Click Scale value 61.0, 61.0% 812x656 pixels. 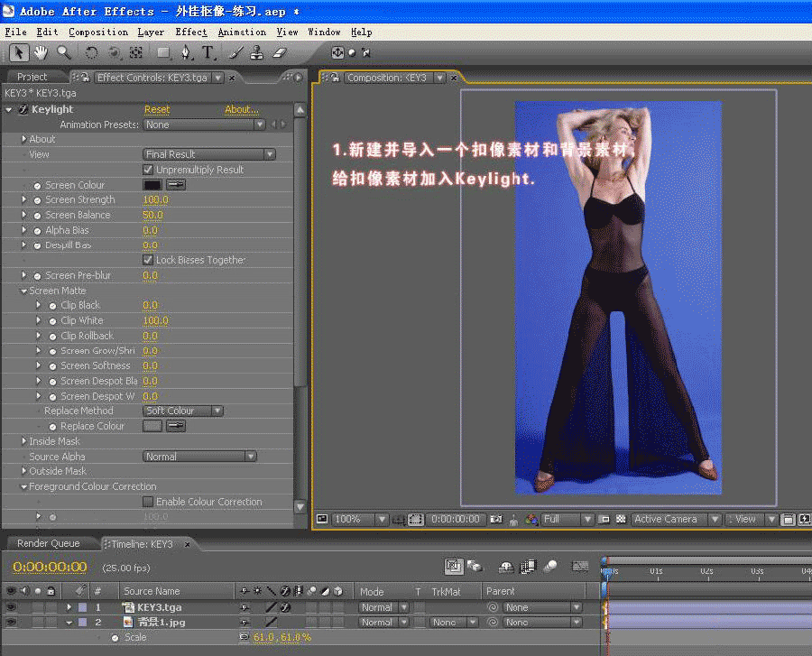coord(281,637)
